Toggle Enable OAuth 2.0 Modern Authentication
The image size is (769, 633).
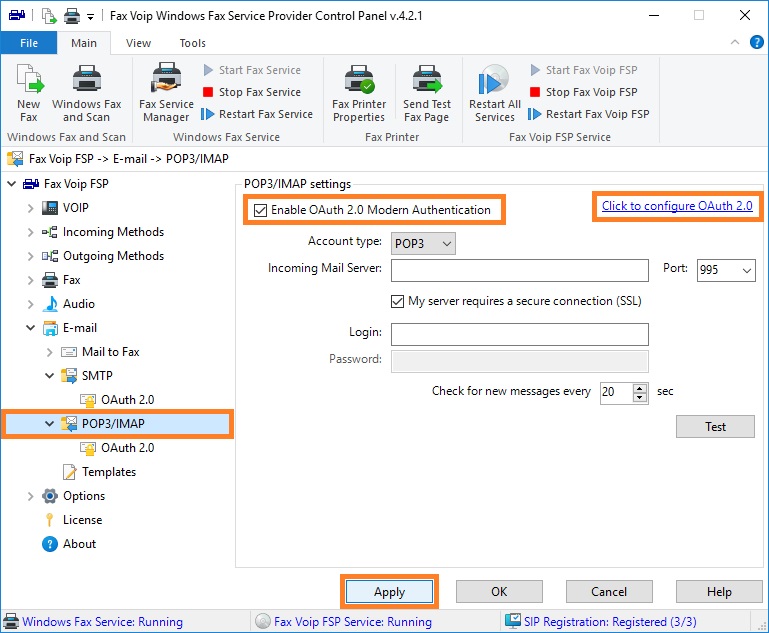coord(260,210)
